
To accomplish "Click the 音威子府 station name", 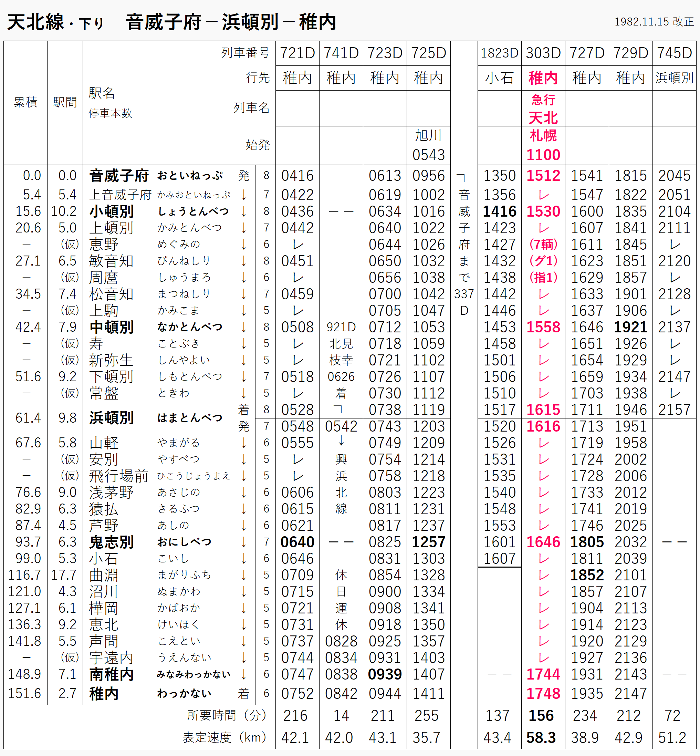I will 119,176.
